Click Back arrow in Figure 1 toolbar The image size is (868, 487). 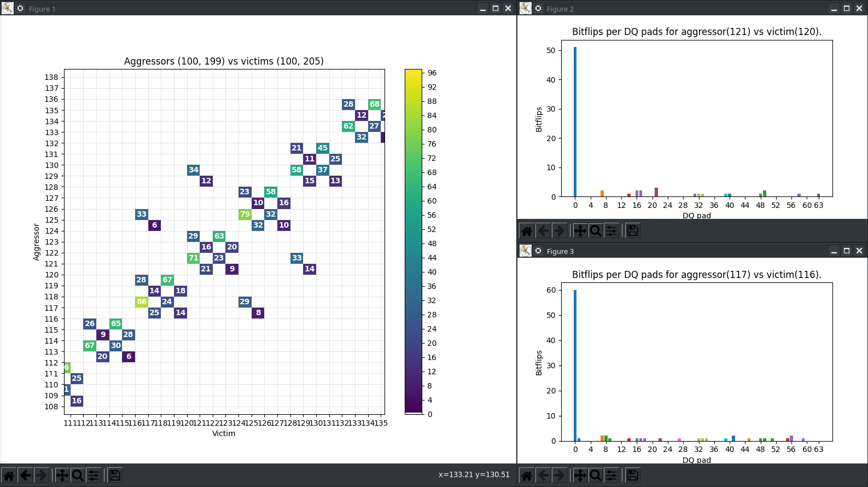25,475
